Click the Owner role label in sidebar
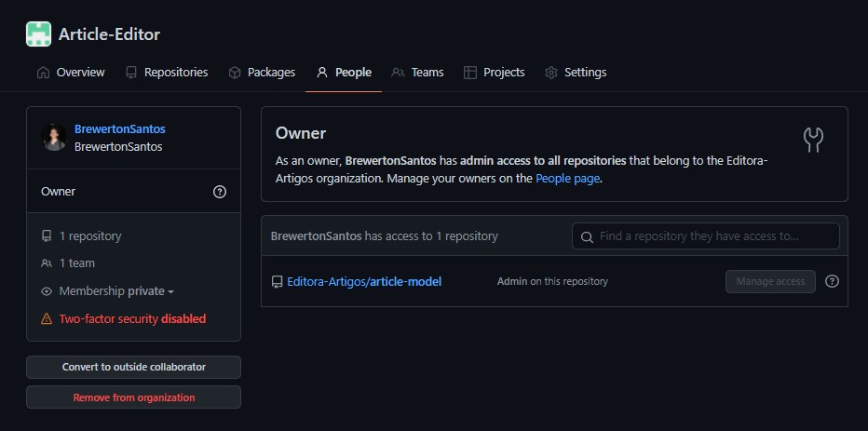 pos(58,192)
